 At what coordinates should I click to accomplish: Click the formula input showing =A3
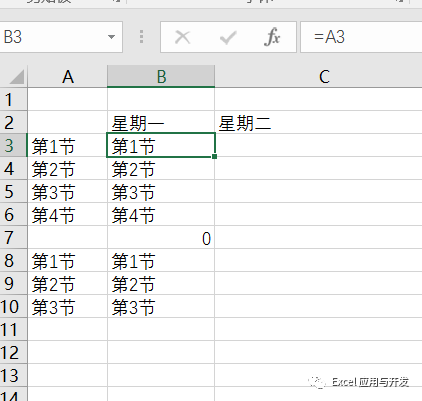coord(361,37)
